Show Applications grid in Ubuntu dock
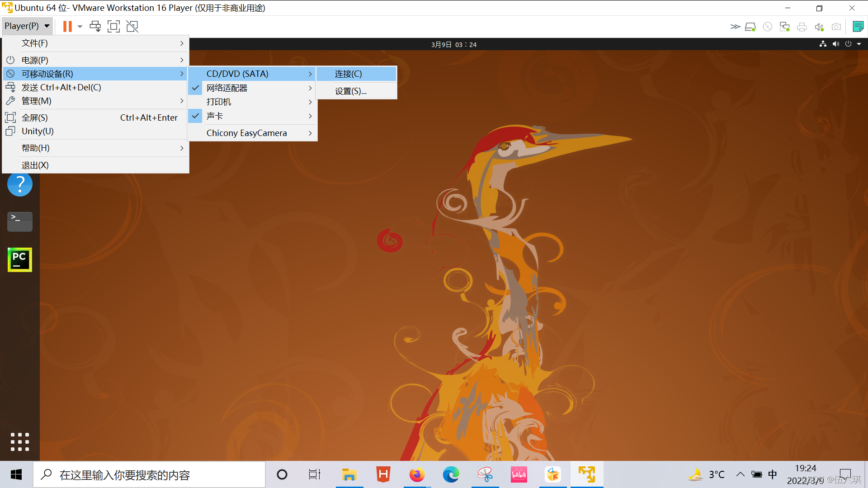The image size is (868, 488). 20,442
